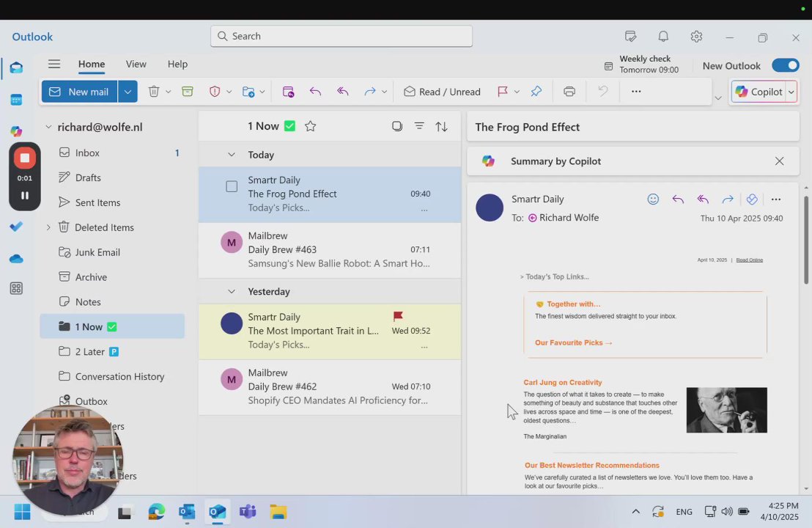This screenshot has width=812, height=528.
Task: Switch to the Home tab
Action: tap(92, 65)
